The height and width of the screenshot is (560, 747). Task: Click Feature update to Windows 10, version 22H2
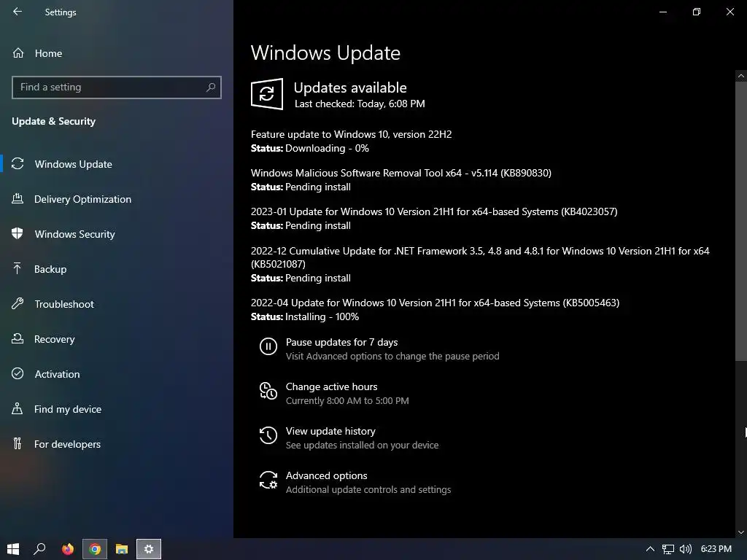[351, 134]
